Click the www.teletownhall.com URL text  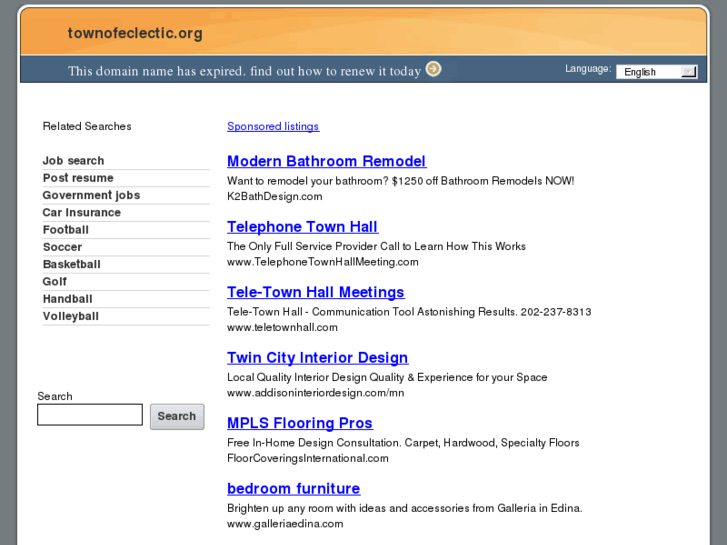(x=282, y=327)
